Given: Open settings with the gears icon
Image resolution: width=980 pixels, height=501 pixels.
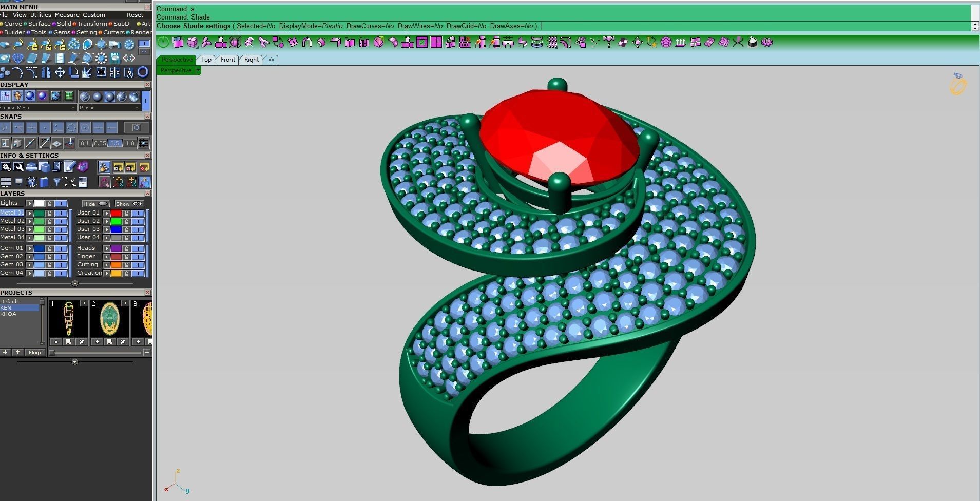Looking at the screenshot, I should (x=6, y=167).
